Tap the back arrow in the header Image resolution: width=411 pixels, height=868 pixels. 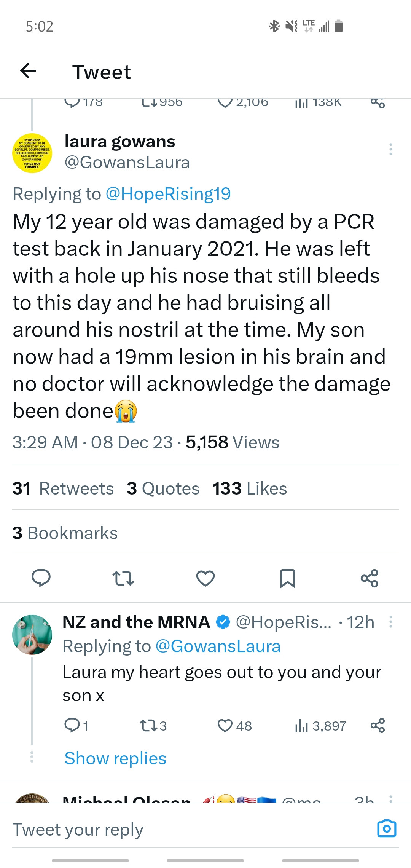[x=28, y=71]
